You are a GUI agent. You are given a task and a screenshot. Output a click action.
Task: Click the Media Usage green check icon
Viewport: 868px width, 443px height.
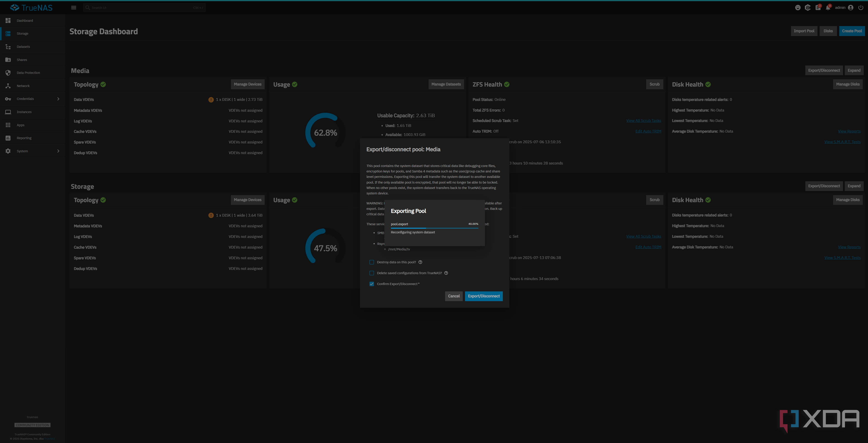(295, 84)
